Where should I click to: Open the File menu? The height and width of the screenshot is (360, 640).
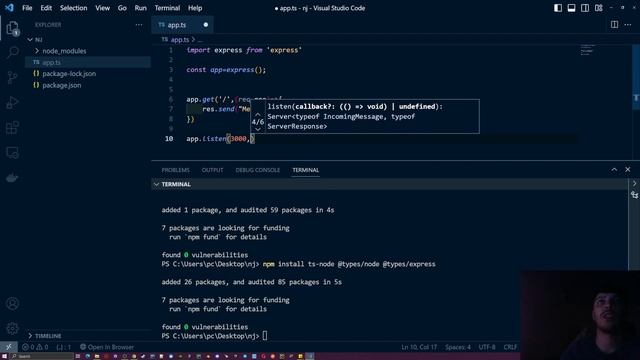[27, 8]
